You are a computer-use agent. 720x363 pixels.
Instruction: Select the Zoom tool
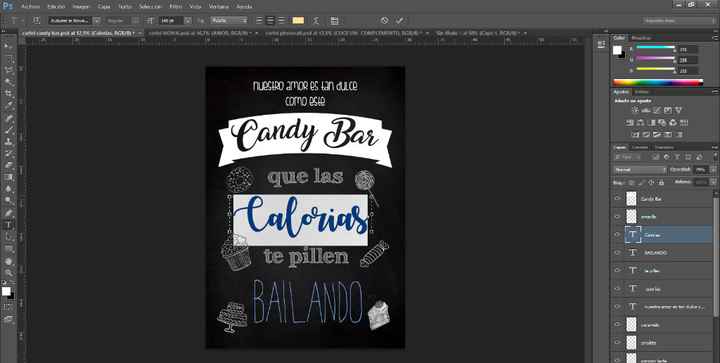[x=9, y=273]
